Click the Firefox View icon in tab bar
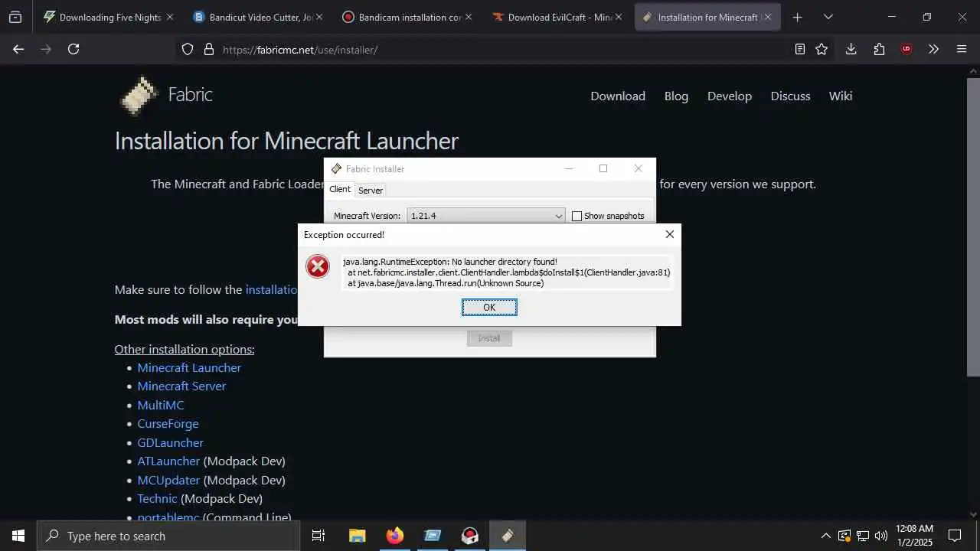980x551 pixels. pyautogui.click(x=15, y=17)
